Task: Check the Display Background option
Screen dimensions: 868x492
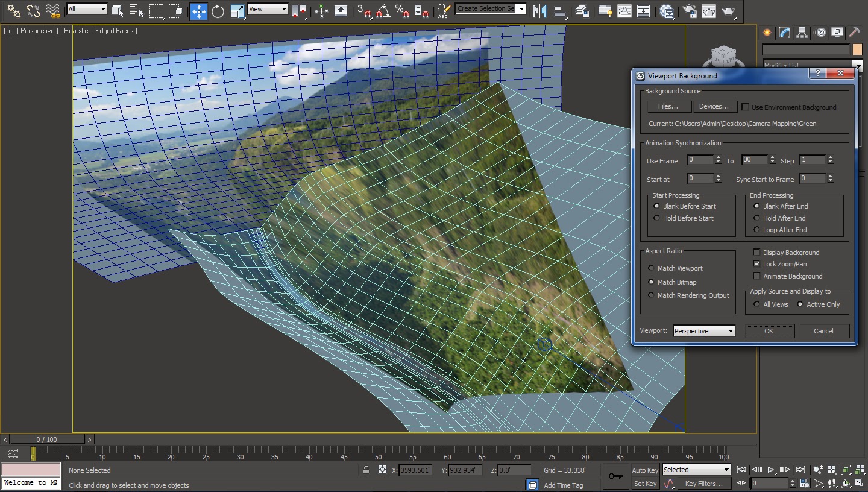Action: [x=757, y=253]
